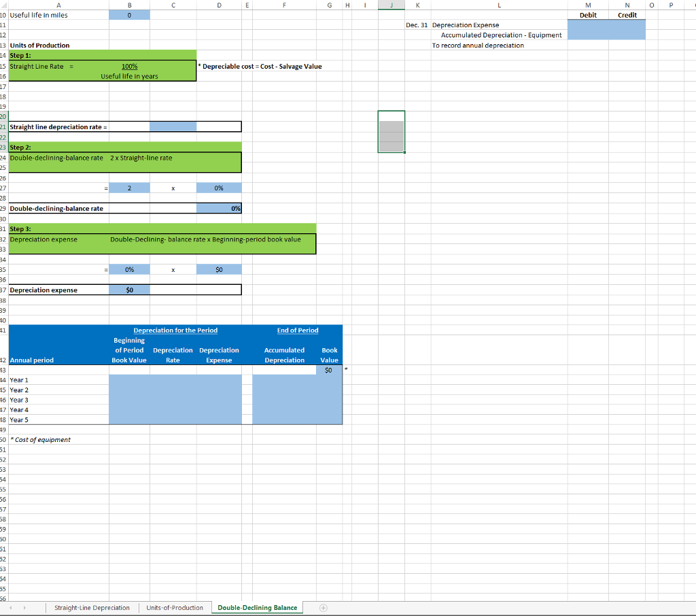This screenshot has height=616, width=696.
Task: Add a new sheet with plus icon
Action: coord(324,608)
